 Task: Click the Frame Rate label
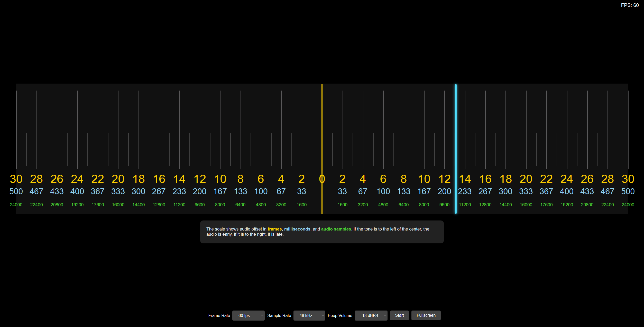(x=219, y=316)
